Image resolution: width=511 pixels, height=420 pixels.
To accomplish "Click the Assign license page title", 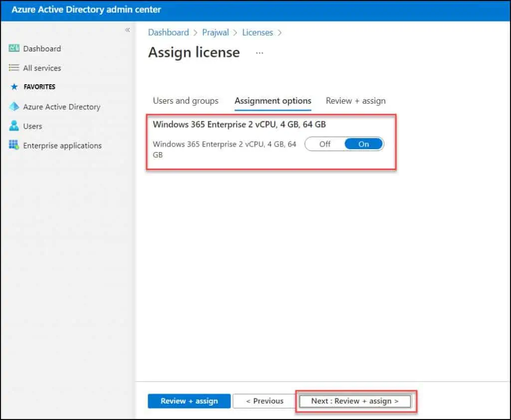I will coord(194,52).
